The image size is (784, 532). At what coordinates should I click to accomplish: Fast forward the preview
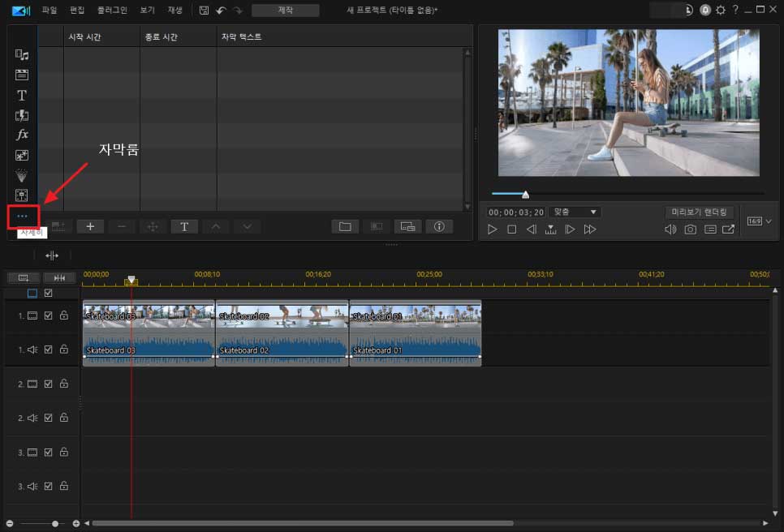590,230
